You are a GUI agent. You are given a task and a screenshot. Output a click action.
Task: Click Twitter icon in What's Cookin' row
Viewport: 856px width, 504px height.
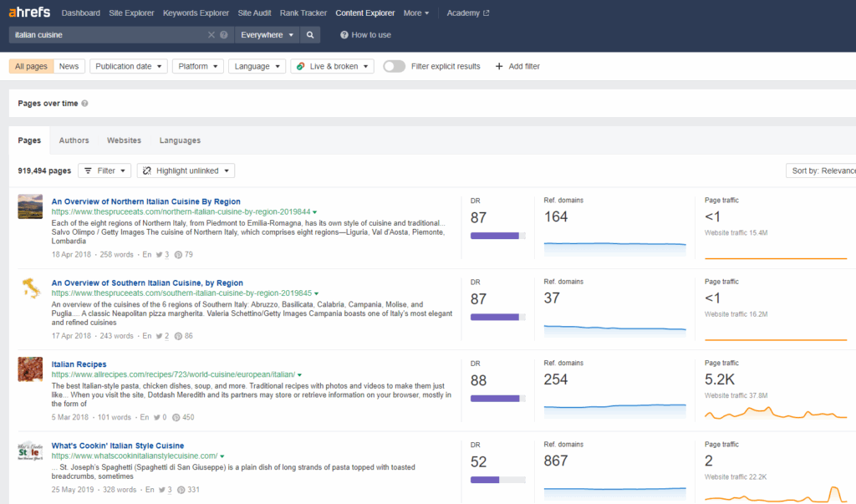click(162, 490)
